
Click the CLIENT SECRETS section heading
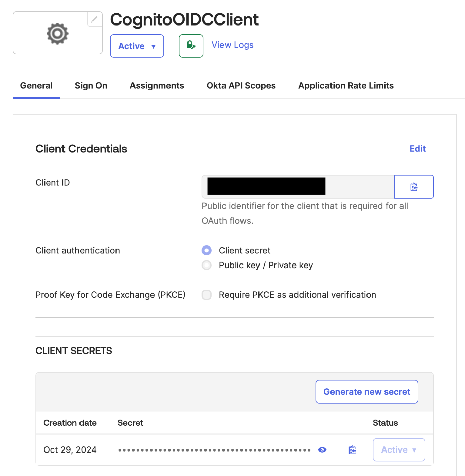coord(74,351)
